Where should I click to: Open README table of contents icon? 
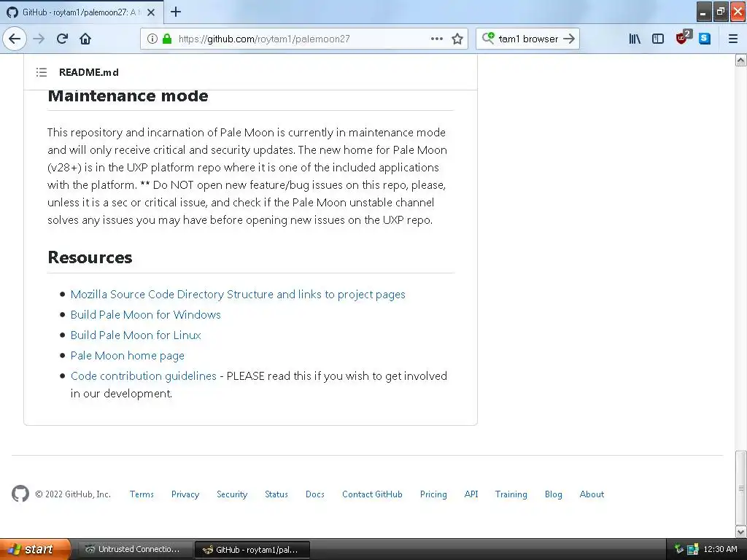[42, 72]
